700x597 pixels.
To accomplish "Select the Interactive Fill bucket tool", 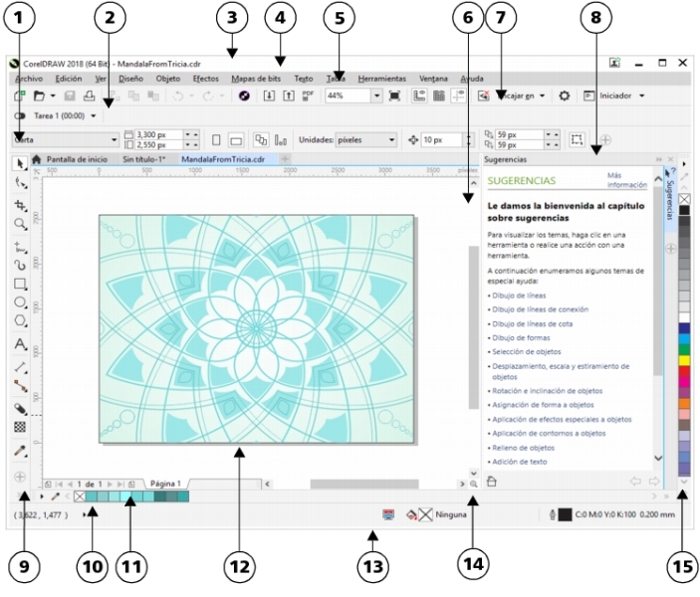I will click(20, 408).
